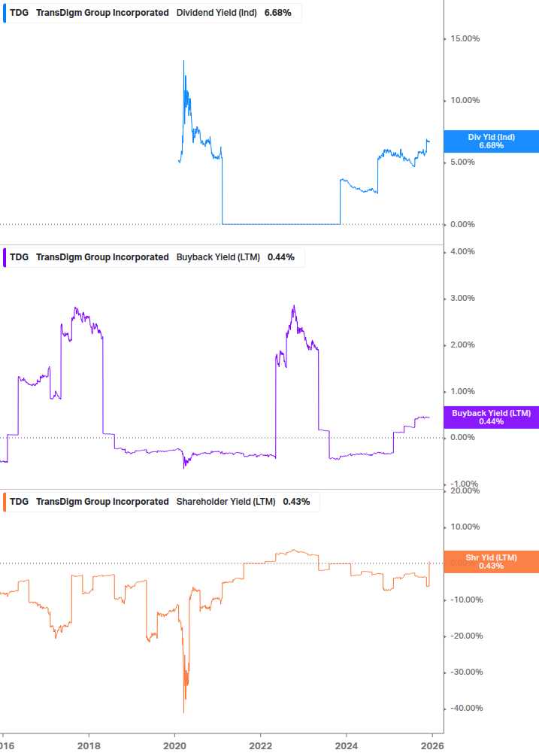Click the blue color bar of the Dividend Yield legend
Viewport: 539px width, 756px height.
[x=5, y=13]
